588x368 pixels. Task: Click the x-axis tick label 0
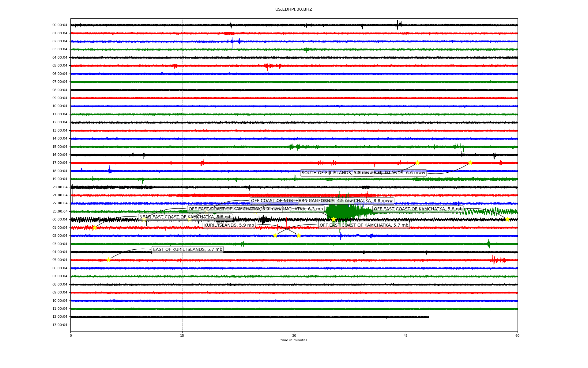[x=71, y=335]
